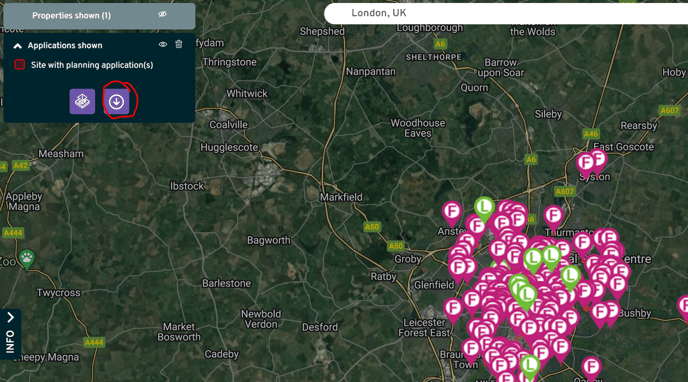Delete applications layer with the trash icon

[x=179, y=44]
